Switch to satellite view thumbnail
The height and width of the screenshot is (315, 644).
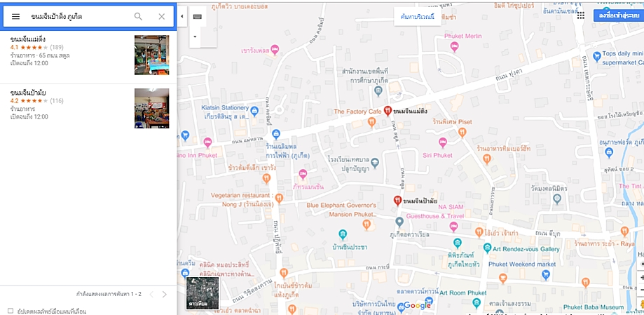pos(202,293)
